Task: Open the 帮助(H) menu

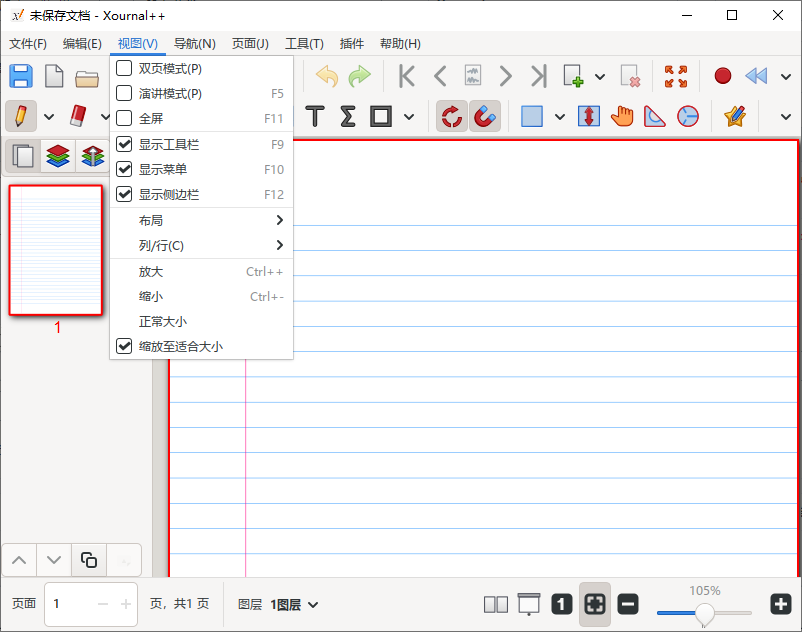Action: [x=400, y=43]
